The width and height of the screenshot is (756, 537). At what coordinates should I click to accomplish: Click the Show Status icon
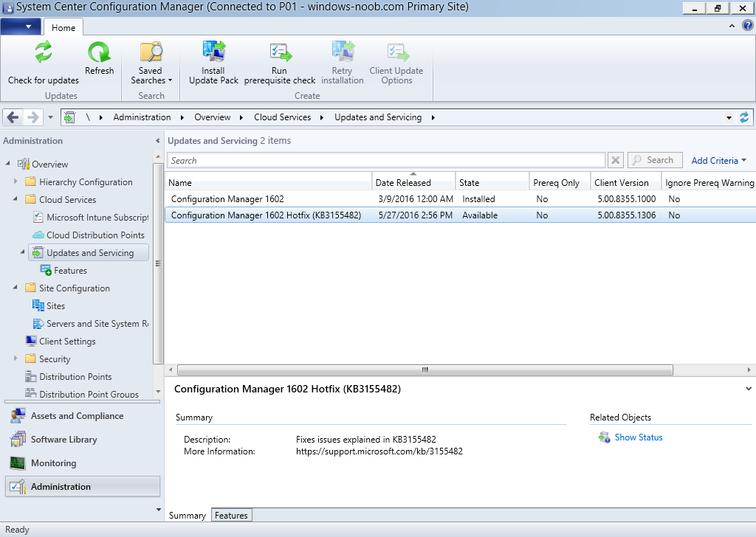tap(604, 437)
